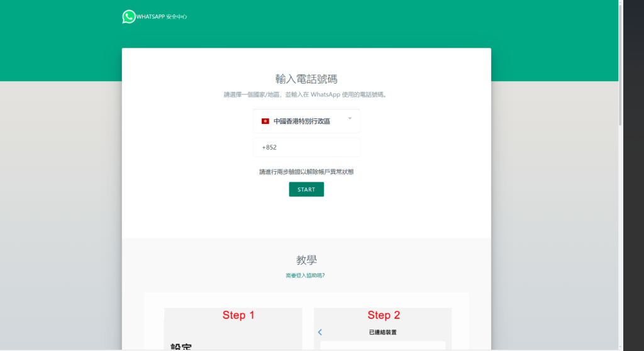
Task: Click the 已連結裝置 title in Step 2
Action: coord(383,332)
